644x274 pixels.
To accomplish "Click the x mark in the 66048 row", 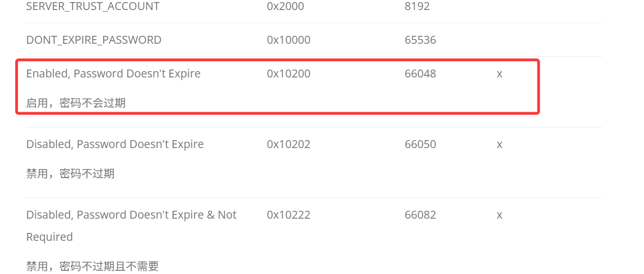I will pos(500,74).
